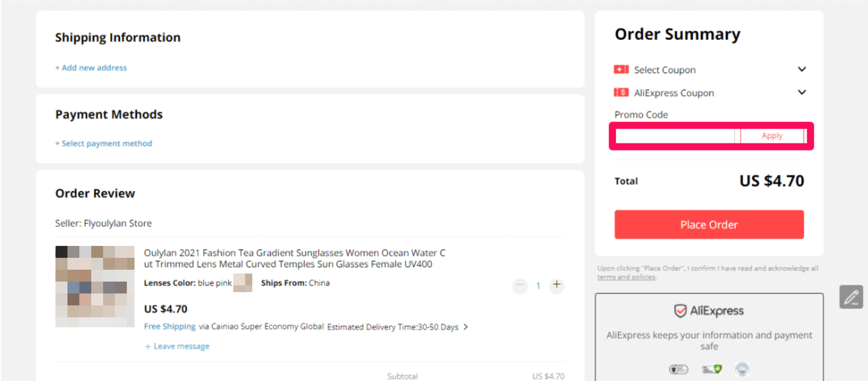Open the Oulylan sunglasses product title
Screen dimensions: 868x381
(295, 258)
